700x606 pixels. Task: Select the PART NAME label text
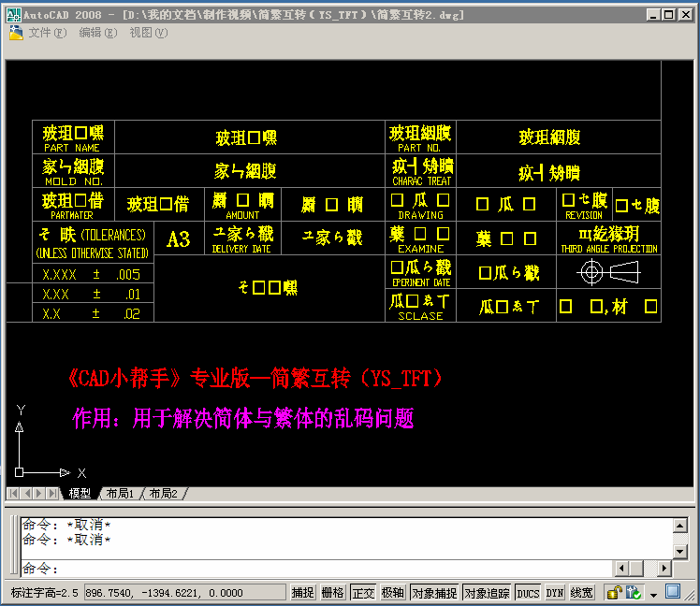(x=71, y=148)
